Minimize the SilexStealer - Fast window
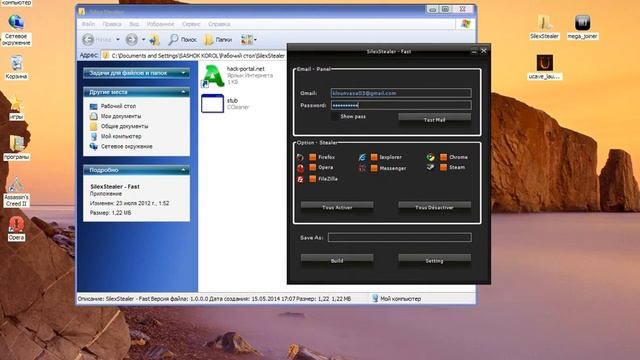The height and width of the screenshot is (360, 640). tap(474, 51)
